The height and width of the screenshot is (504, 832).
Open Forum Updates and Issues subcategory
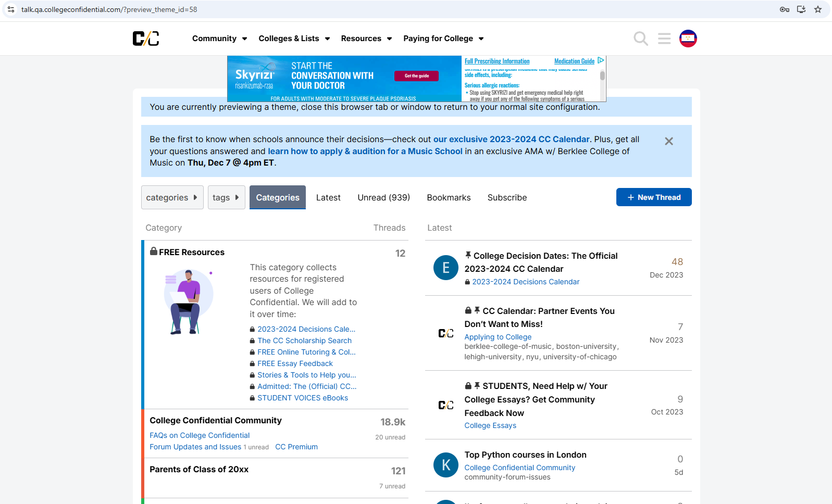(195, 447)
